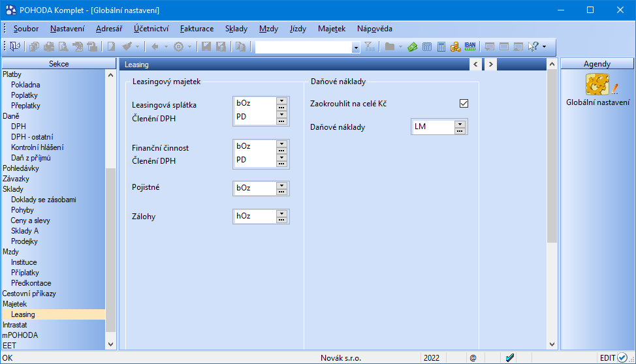Open dropdown arrow next to folder icon

[x=400, y=46]
